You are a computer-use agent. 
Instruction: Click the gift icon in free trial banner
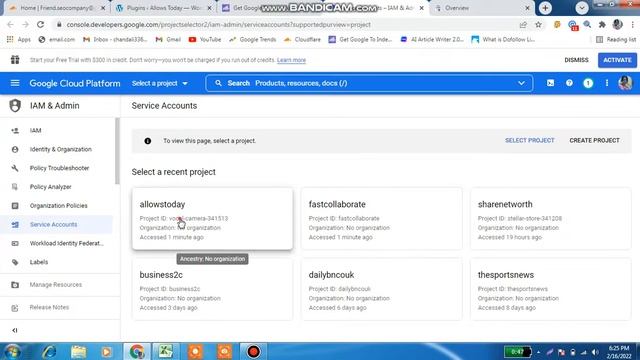pos(15,60)
